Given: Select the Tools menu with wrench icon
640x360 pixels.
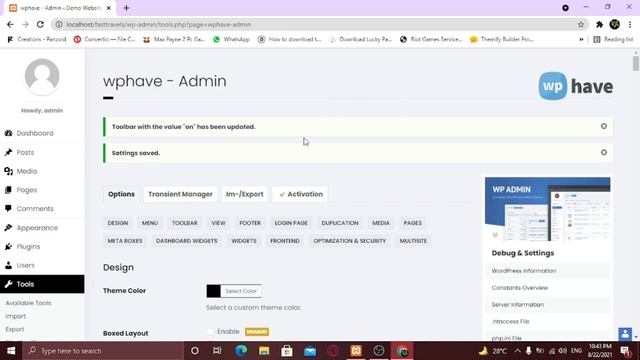Looking at the screenshot, I should pos(42,284).
